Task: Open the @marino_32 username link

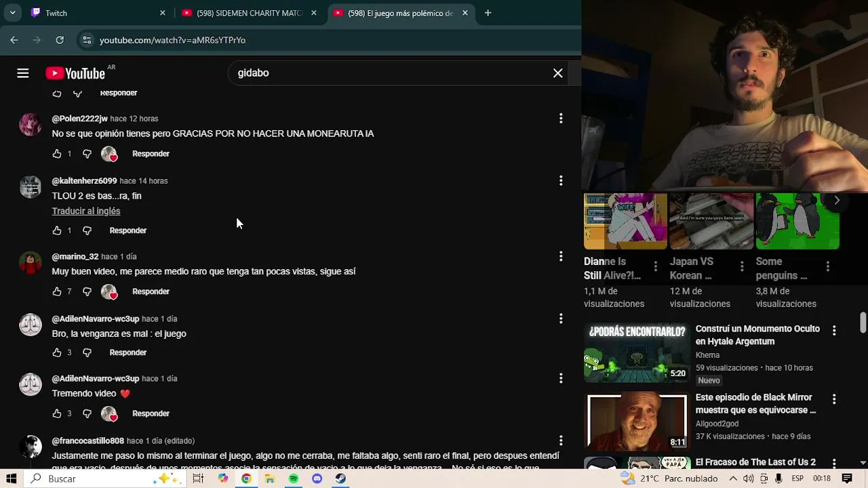Action: [75, 257]
